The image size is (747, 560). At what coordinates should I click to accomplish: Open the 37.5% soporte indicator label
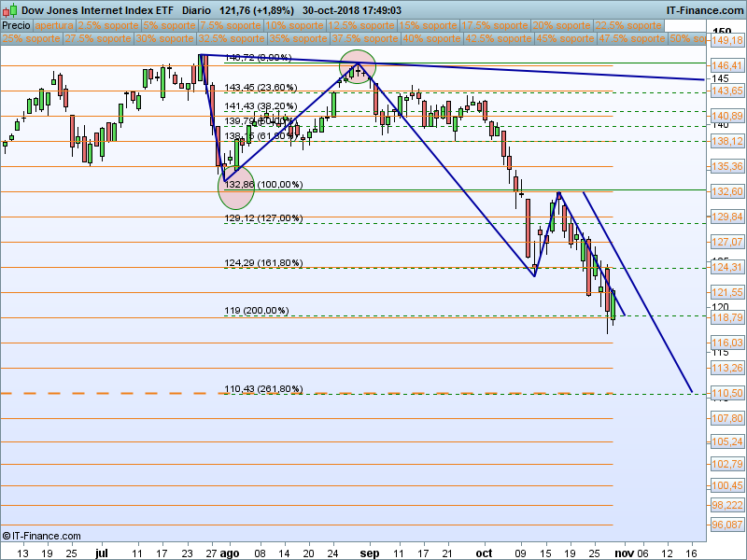(x=364, y=38)
